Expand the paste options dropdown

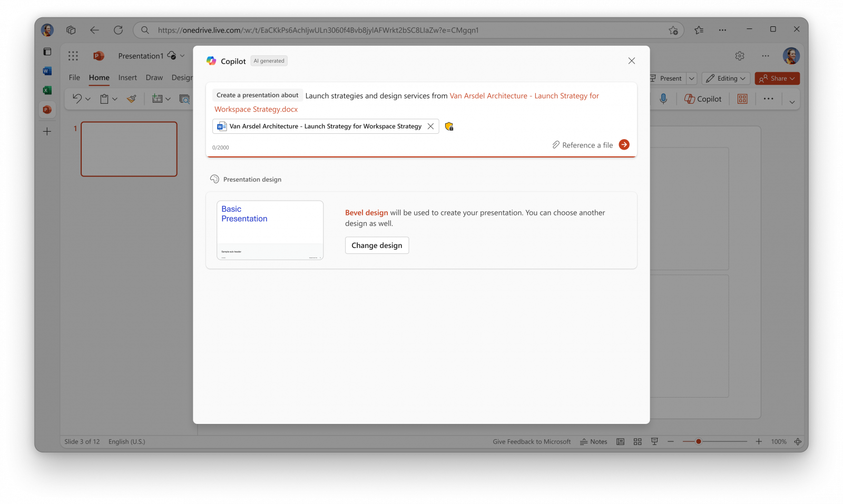coord(115,99)
